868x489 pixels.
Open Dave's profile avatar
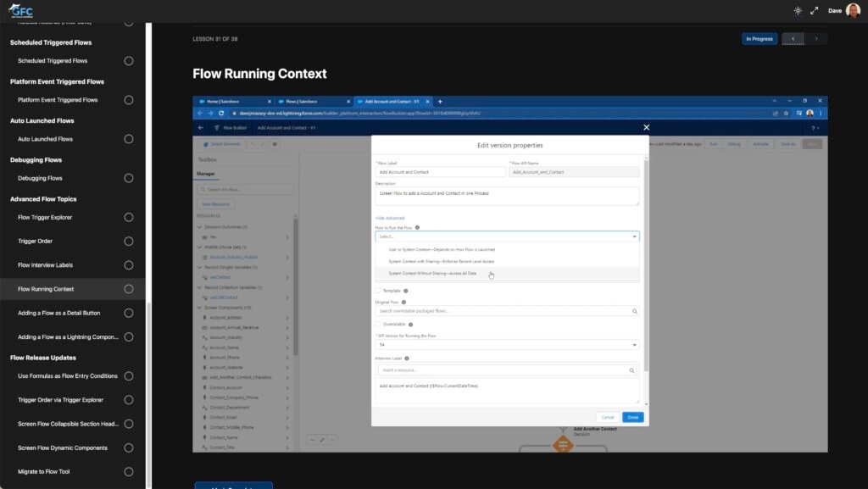click(853, 10)
